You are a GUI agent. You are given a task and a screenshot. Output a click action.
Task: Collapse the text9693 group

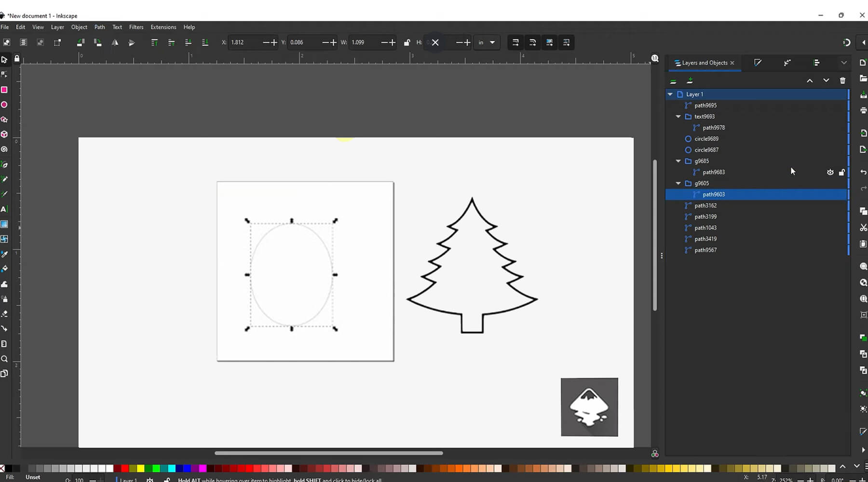(678, 116)
